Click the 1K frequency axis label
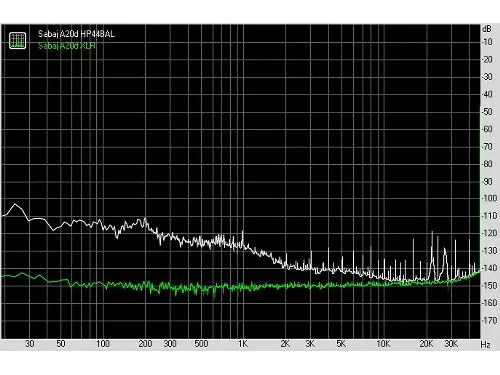The image size is (500, 375). [243, 344]
